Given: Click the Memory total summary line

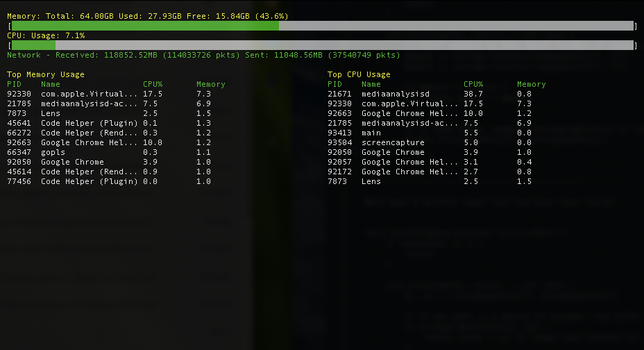Looking at the screenshot, I should coord(148,15).
